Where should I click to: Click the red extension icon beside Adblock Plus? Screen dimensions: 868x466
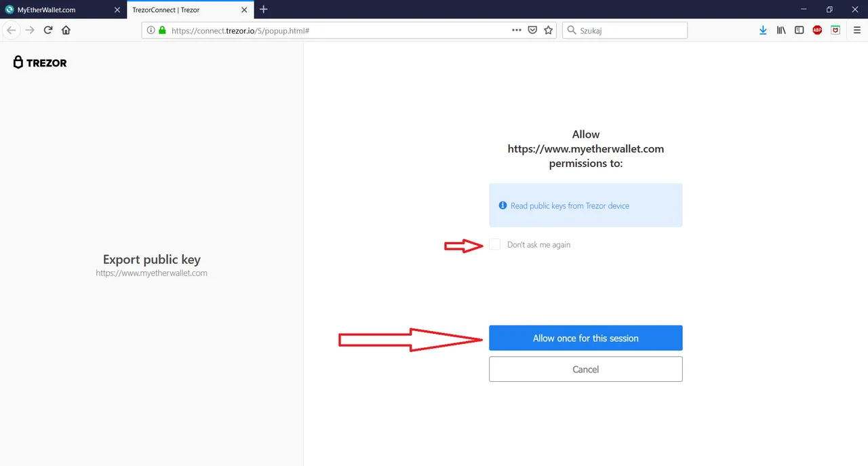[x=835, y=31]
